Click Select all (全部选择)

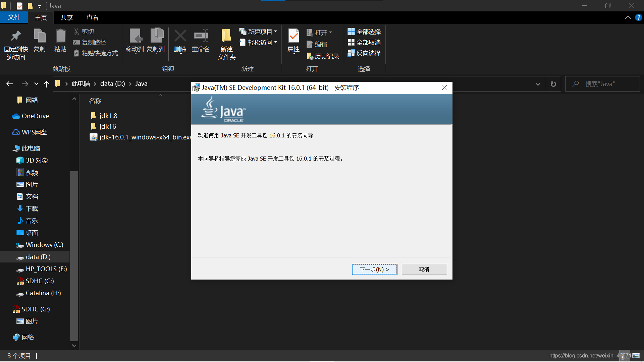364,32
